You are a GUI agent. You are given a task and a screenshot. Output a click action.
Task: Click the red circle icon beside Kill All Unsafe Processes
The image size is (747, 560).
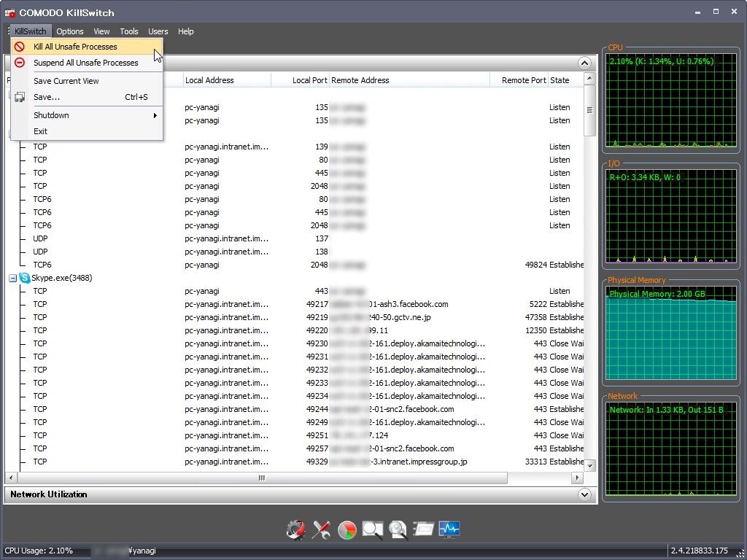click(20, 47)
